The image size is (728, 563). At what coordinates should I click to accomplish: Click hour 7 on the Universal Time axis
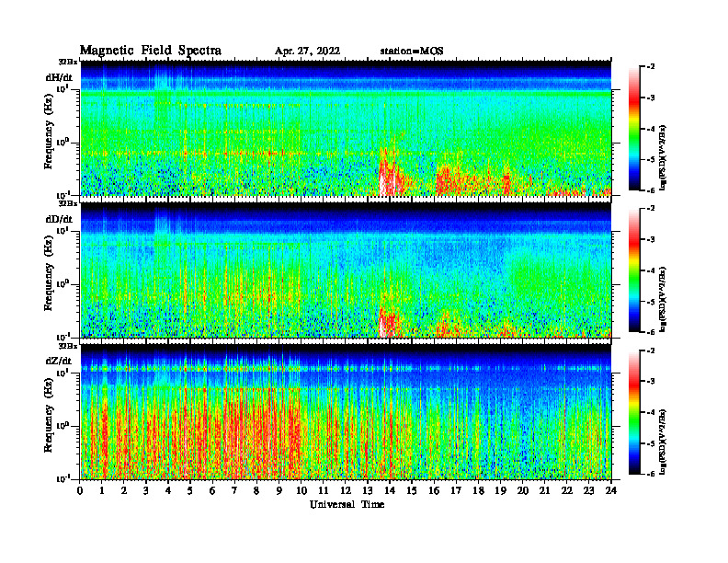tap(234, 491)
